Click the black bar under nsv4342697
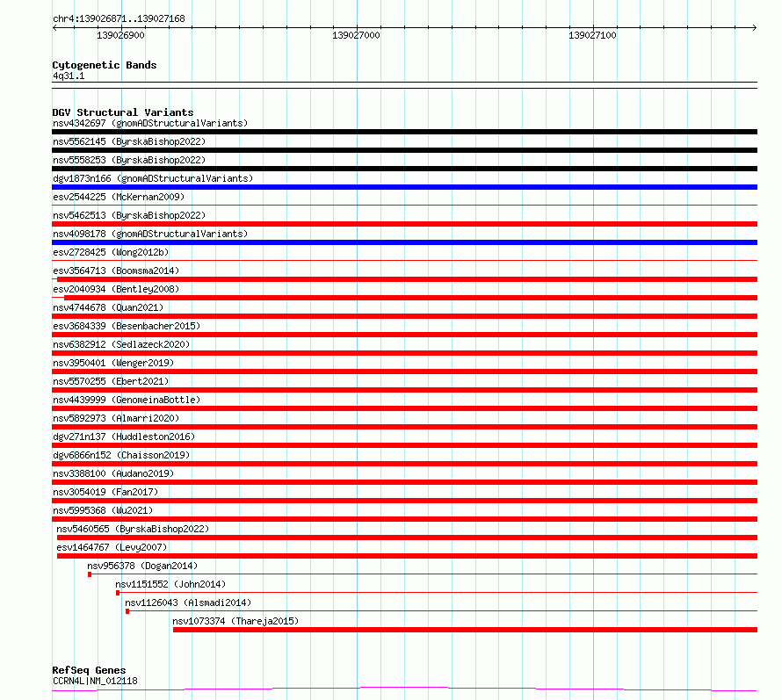The height and width of the screenshot is (700, 782). click(x=404, y=132)
